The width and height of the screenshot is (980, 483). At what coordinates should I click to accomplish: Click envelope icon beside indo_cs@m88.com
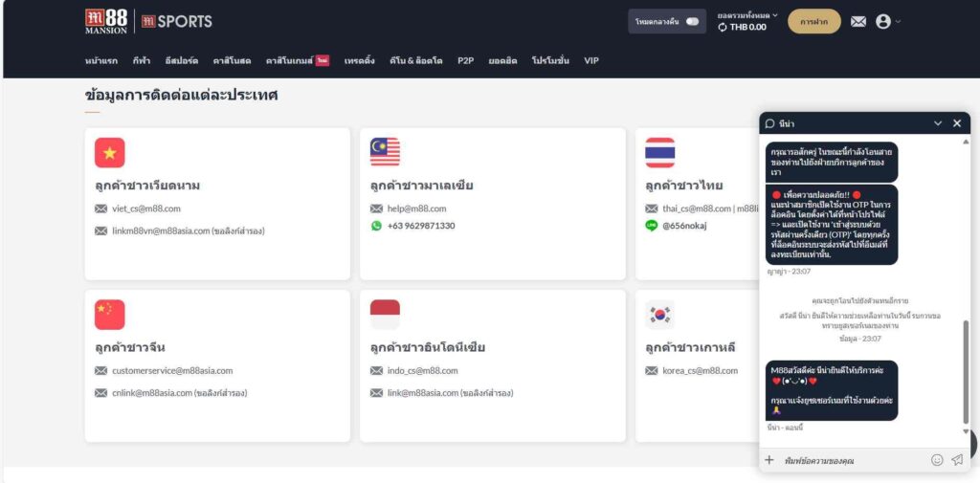click(376, 370)
